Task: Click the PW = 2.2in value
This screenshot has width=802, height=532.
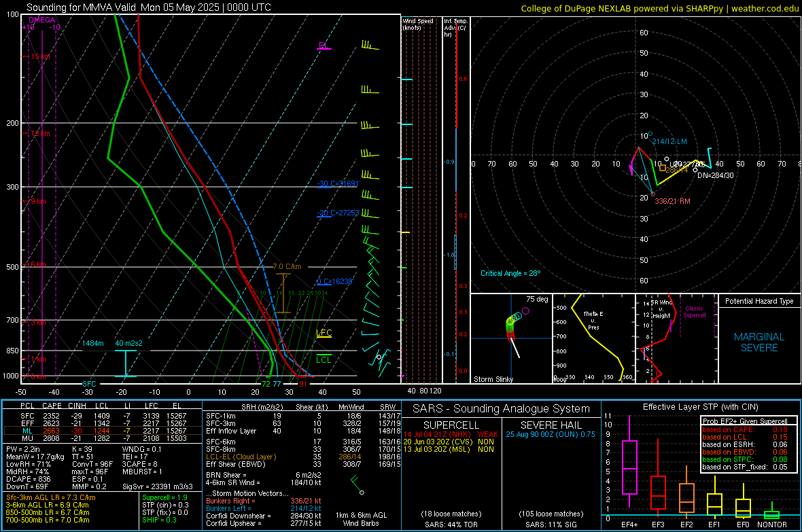Action: point(24,449)
